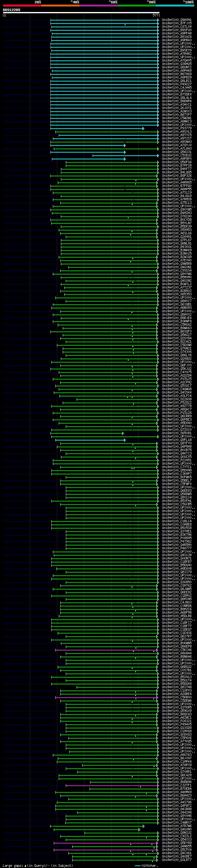Select hit label UniRef100_C1BLC4

[177, 521]
